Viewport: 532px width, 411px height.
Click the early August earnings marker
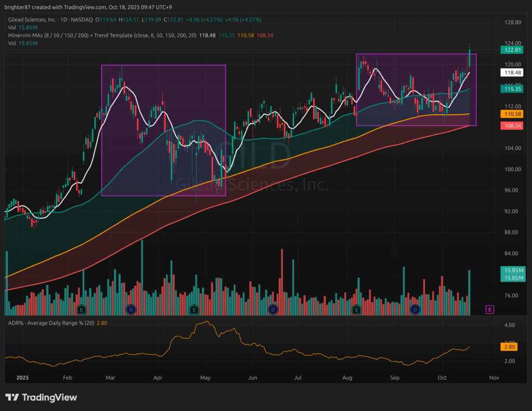(356, 310)
